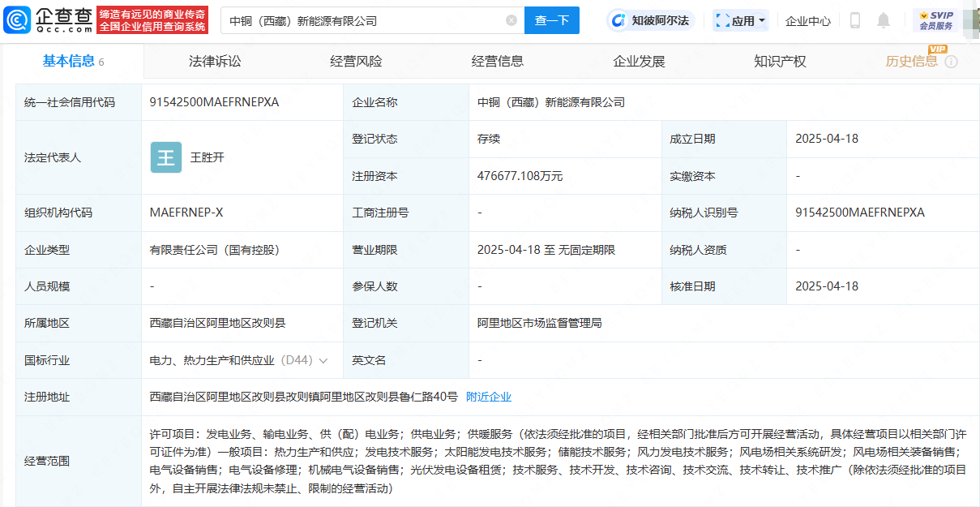Click the 历史信息 info circle icon
Screen dimensions: 980x507
pyautogui.click(x=952, y=62)
